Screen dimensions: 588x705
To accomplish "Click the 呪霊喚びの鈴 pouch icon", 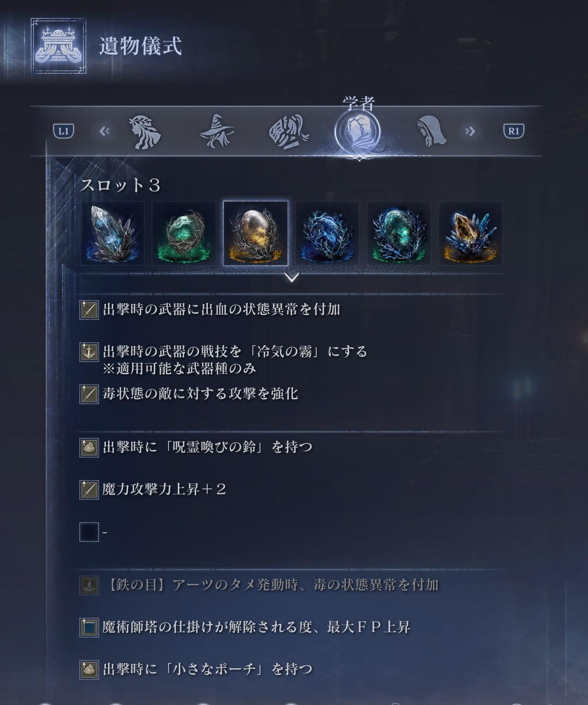I will pyautogui.click(x=89, y=447).
